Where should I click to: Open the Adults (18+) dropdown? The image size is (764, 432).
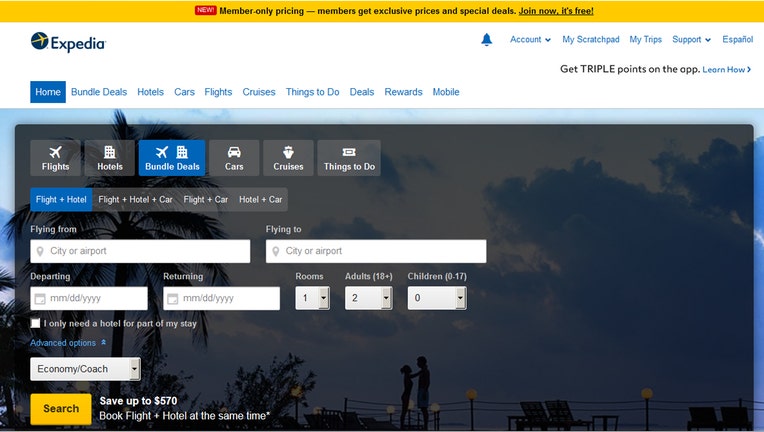coord(368,298)
